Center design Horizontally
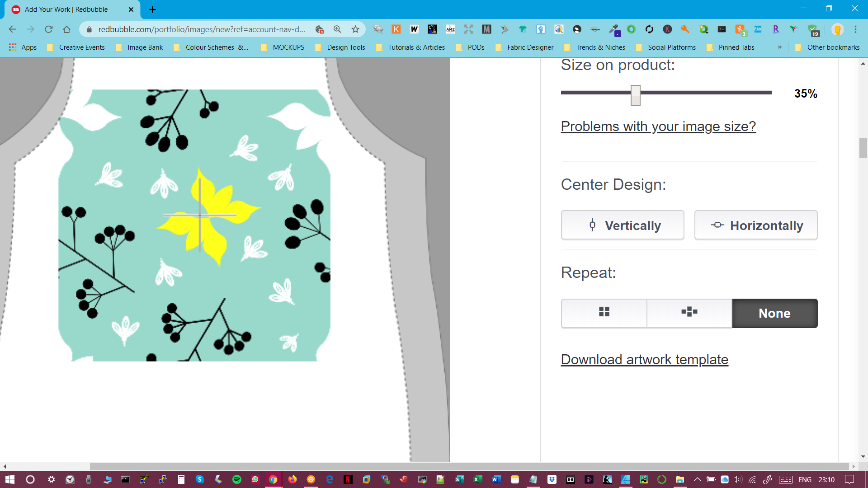The width and height of the screenshot is (868, 488). click(756, 225)
